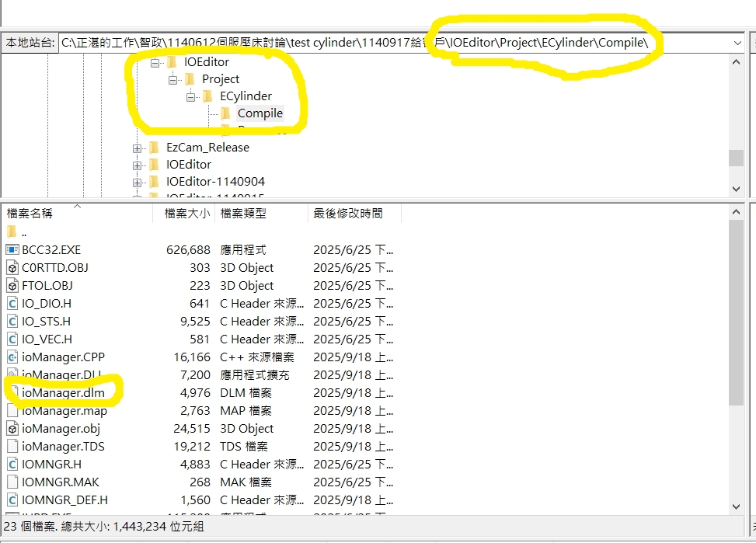756x543 pixels.
Task: Select the C0RTTD.OBJ 3D object icon
Action: (x=12, y=268)
